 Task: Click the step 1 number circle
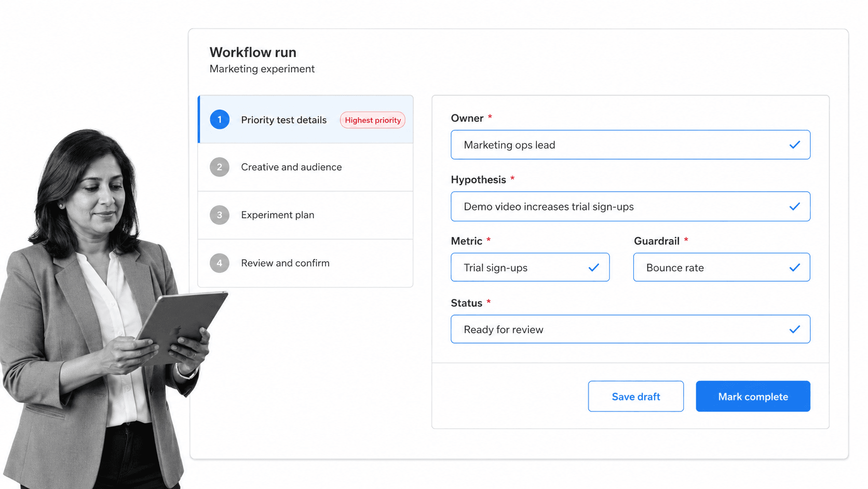tap(220, 120)
